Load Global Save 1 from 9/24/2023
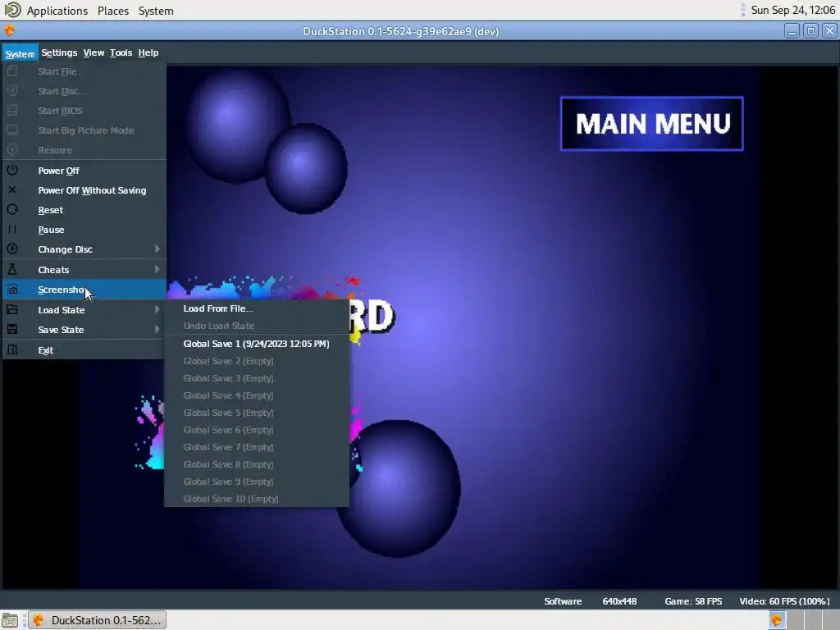Screen dimensions: 840x630 pos(257,344)
